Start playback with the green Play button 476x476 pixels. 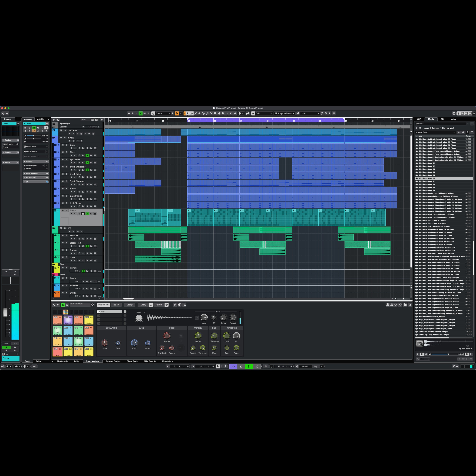[x=249, y=367]
